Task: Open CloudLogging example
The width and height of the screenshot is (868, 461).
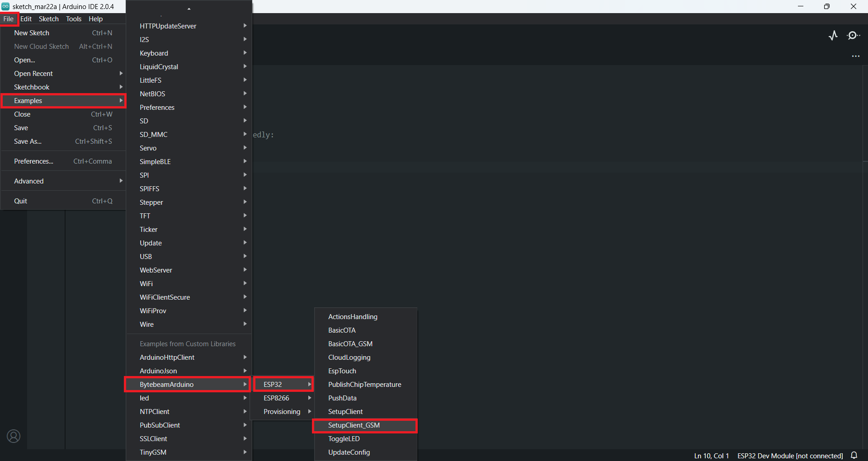Action: pos(366,358)
